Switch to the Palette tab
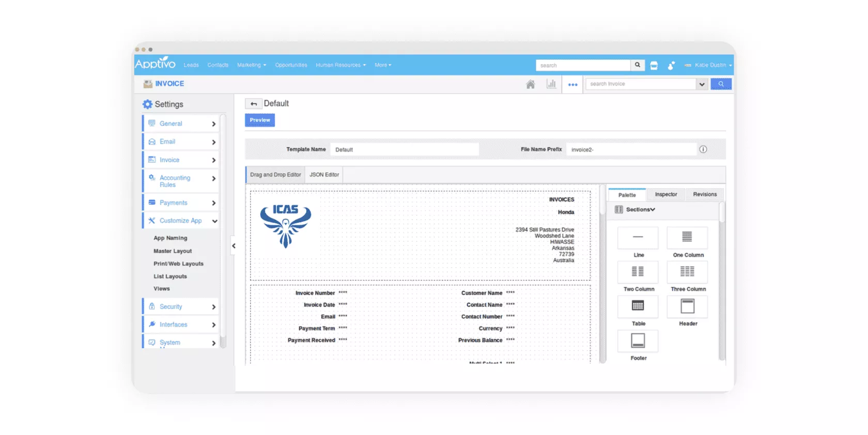 tap(627, 195)
